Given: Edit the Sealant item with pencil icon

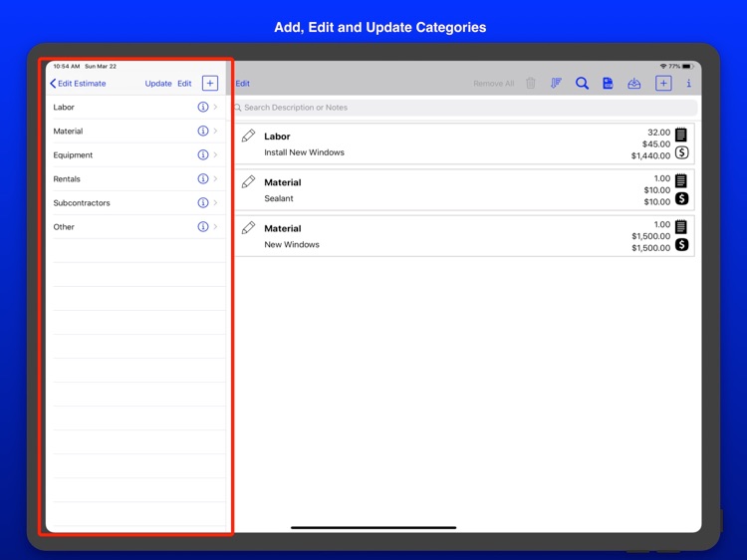Looking at the screenshot, I should (x=248, y=181).
